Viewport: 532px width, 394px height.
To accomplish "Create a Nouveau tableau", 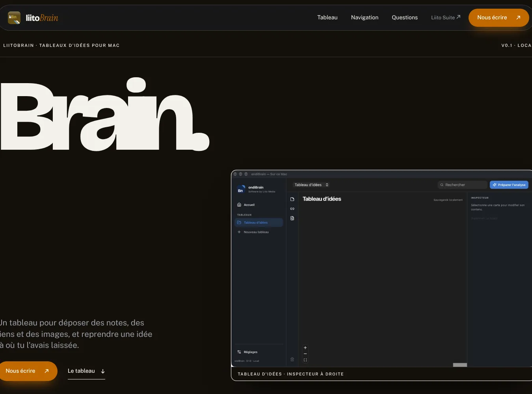I will pos(259,232).
